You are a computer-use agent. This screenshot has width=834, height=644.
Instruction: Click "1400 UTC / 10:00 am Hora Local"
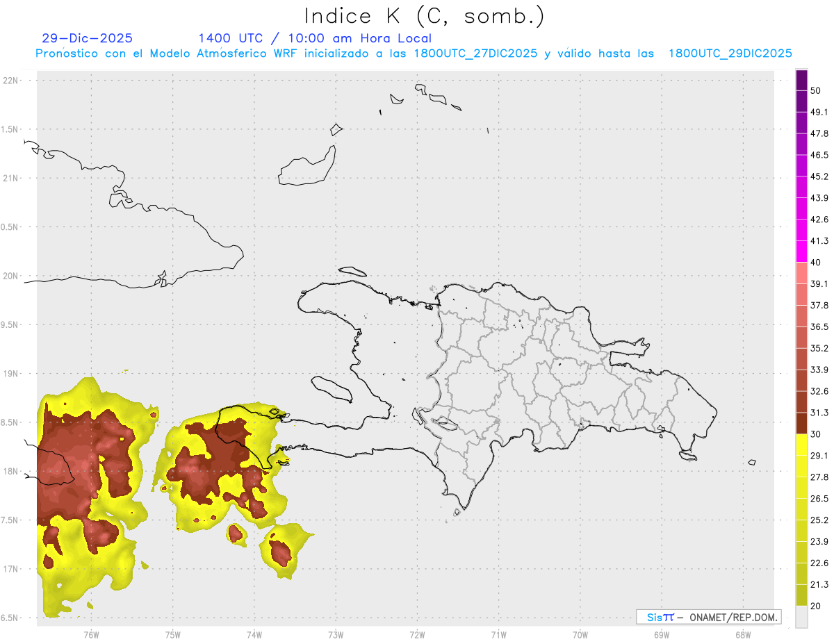[315, 38]
